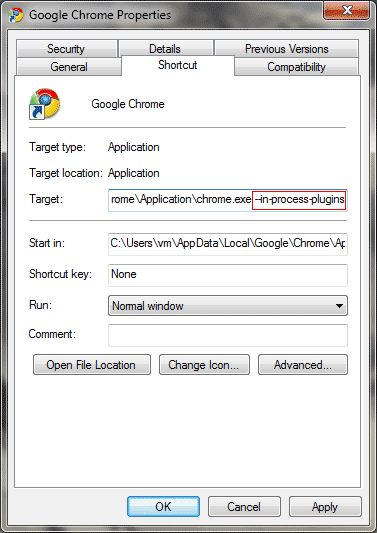The height and width of the screenshot is (533, 377).
Task: Open the Run dropdown showing Normal window
Action: (x=228, y=305)
